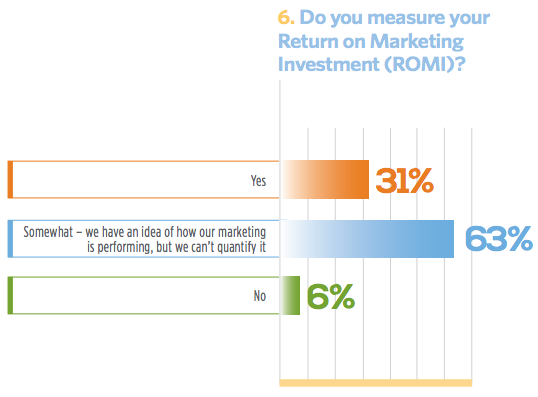The height and width of the screenshot is (397, 538).
Task: Click the blue 63% bar
Action: pyautogui.click(x=367, y=239)
